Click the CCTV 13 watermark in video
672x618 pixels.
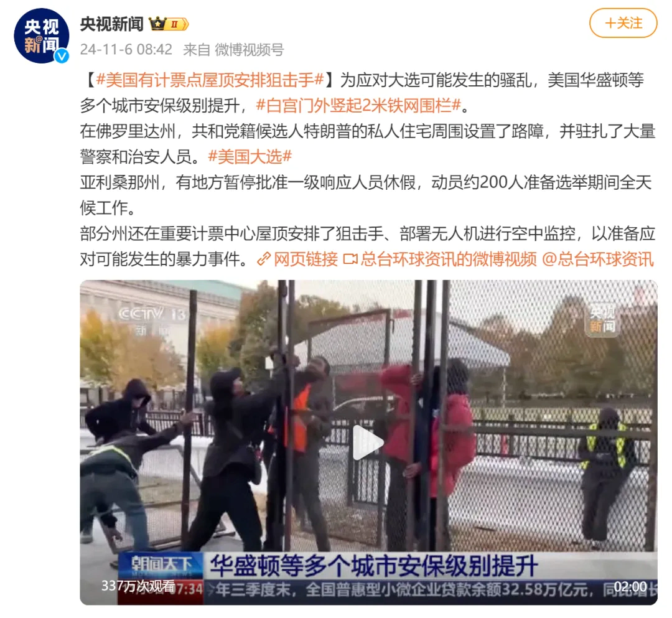(x=152, y=320)
